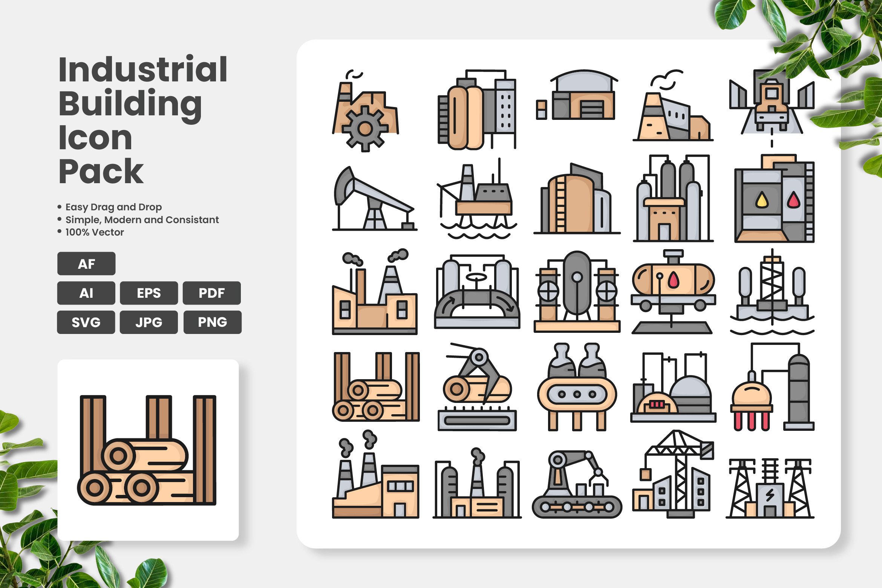Click the AF format badge
Viewport: 882px width, 588px height.
(x=86, y=263)
